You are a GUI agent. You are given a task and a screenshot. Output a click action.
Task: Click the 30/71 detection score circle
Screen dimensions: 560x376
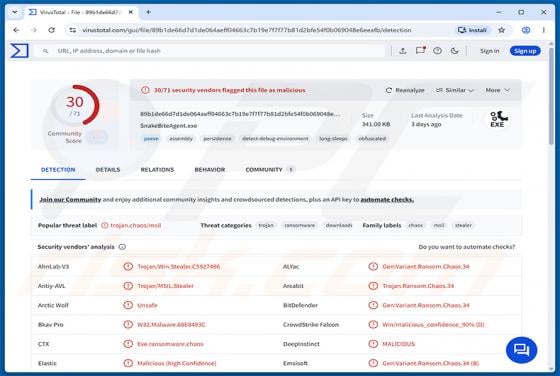pyautogui.click(x=76, y=105)
